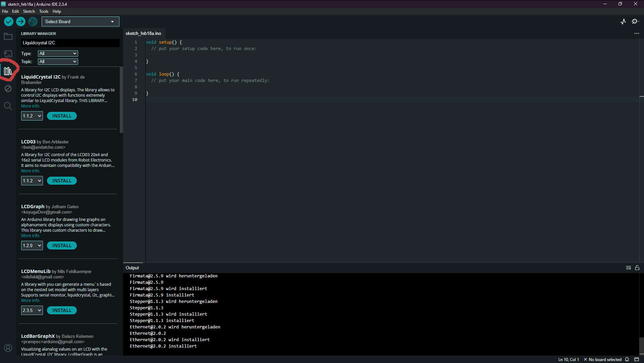Open the Search sidebar panel
The height and width of the screenshot is (363, 644).
point(8,106)
